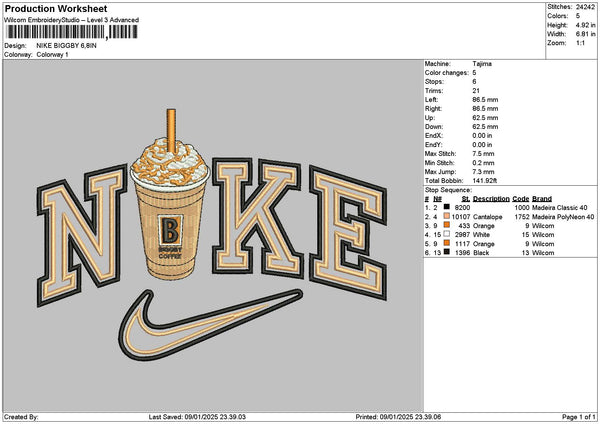Click the Biggby B logo on the cup
Image resolution: width=600 pixels, height=424 pixels.
170,230
